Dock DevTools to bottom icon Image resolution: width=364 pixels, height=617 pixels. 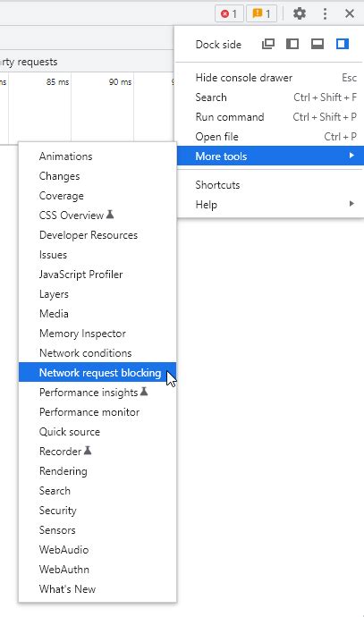point(317,44)
